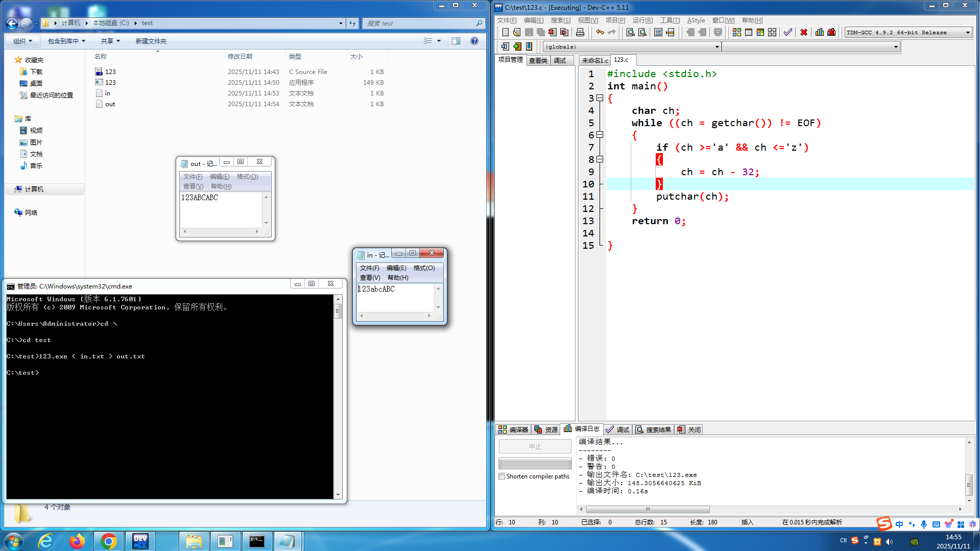Switch to the 查看类 panel tab

(x=538, y=60)
